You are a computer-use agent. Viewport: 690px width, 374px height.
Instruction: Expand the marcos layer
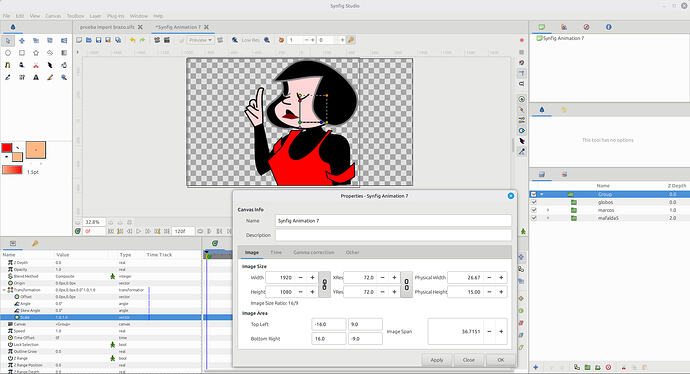pyautogui.click(x=548, y=210)
